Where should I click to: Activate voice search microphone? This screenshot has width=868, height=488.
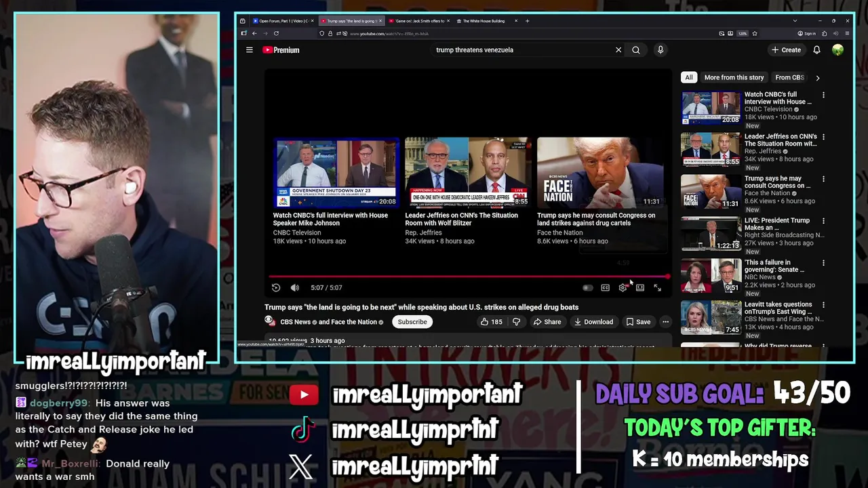(660, 49)
